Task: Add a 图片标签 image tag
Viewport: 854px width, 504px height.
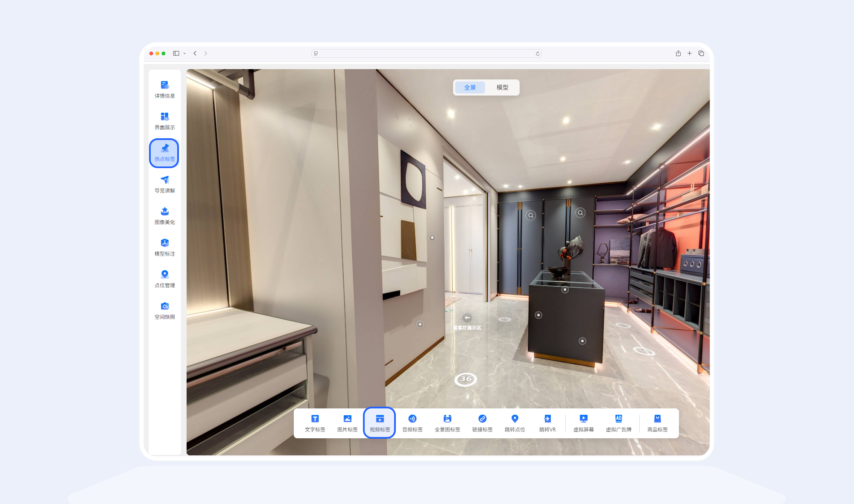Action: [348, 423]
